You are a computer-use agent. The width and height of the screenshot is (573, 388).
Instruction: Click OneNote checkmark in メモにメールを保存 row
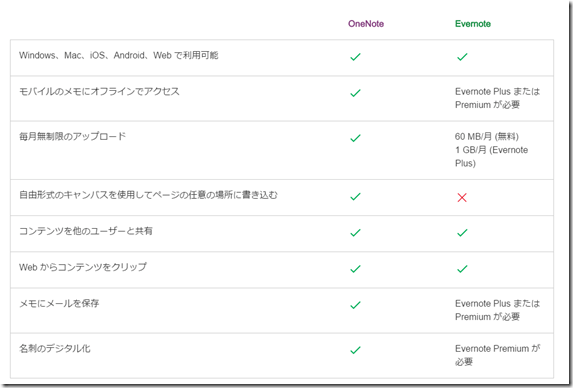click(356, 305)
